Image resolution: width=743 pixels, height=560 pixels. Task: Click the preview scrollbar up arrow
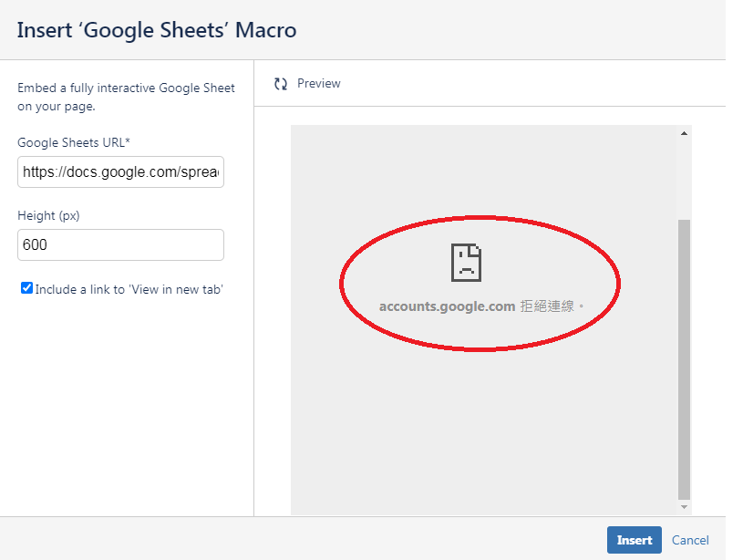click(684, 133)
